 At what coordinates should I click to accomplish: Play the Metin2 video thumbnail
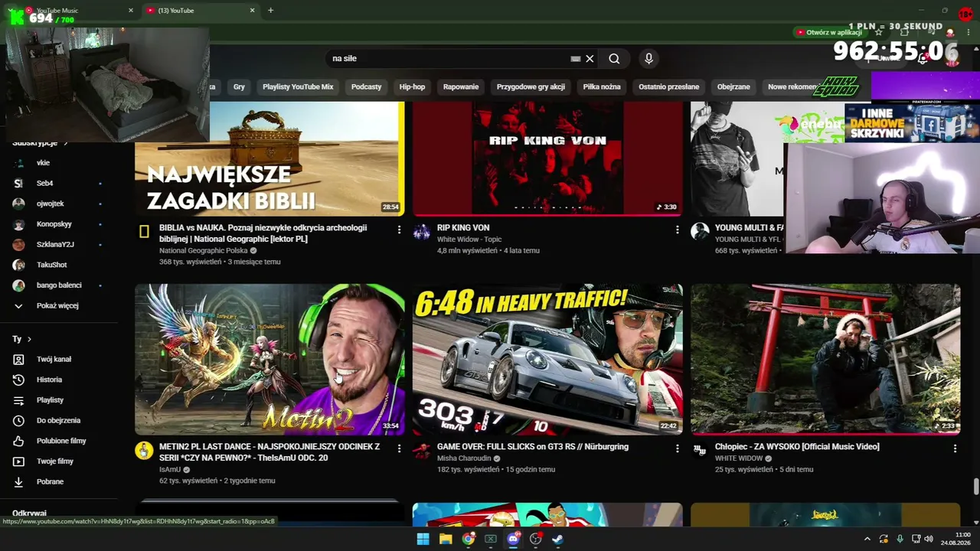pos(269,360)
